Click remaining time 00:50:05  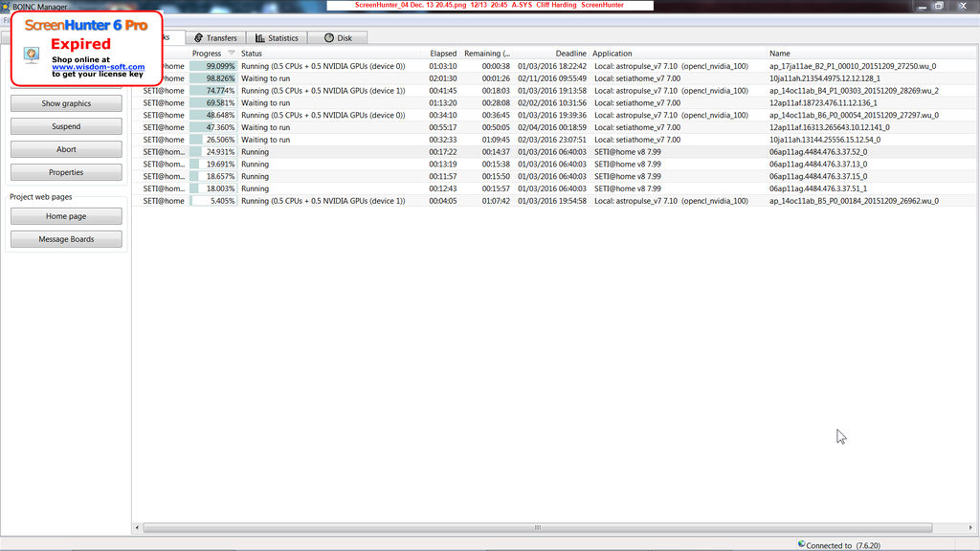(496, 127)
